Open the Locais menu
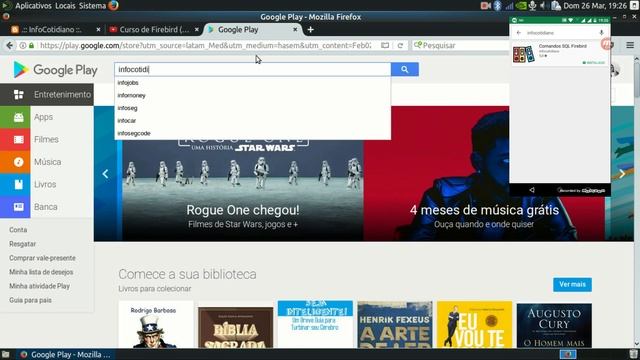Screen dimensions: 640x360 click(x=65, y=6)
